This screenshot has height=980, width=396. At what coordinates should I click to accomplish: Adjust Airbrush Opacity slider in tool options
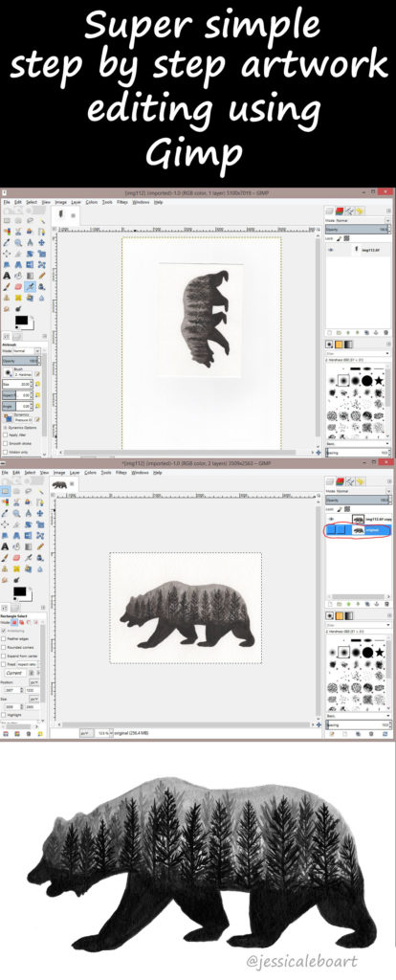pyautogui.click(x=20, y=361)
